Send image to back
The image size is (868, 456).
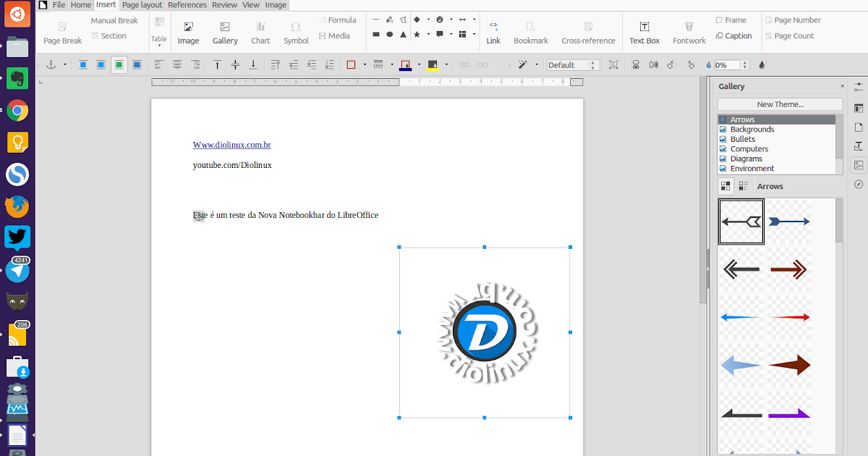[330, 64]
